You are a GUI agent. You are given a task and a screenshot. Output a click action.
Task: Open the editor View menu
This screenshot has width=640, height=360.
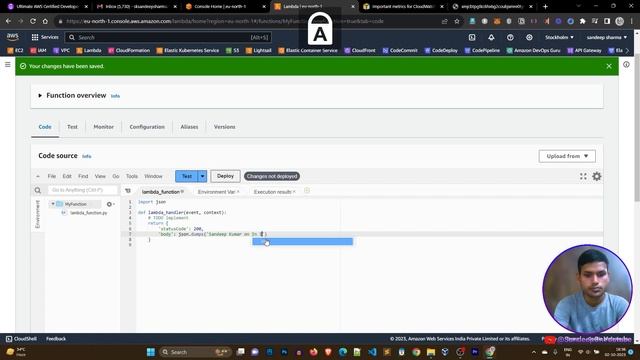(x=100, y=176)
